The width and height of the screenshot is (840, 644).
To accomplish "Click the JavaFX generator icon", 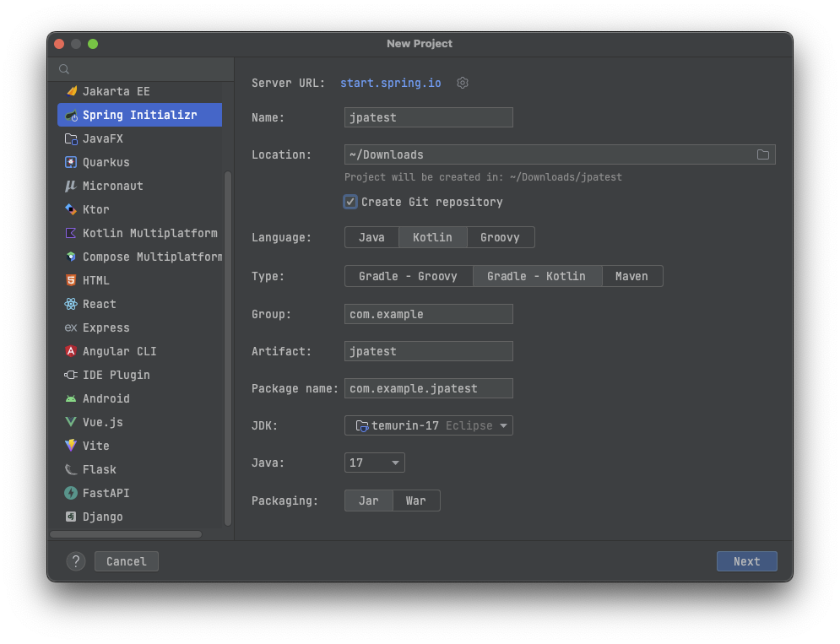I will coord(71,138).
